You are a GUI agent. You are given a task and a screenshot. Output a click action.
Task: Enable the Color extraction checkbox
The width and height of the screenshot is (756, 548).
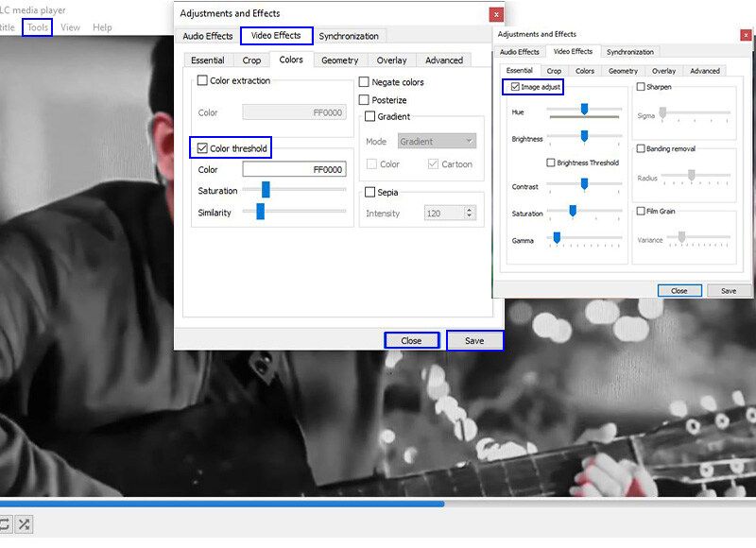(202, 81)
